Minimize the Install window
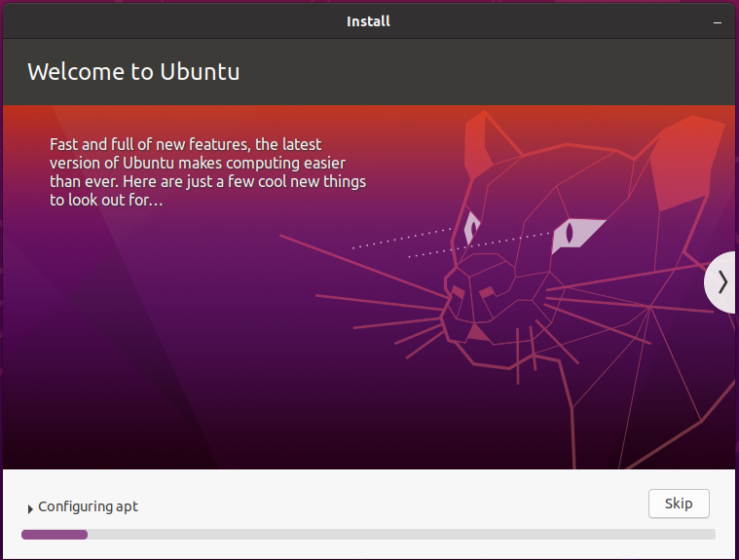This screenshot has width=739, height=560. 718,22
